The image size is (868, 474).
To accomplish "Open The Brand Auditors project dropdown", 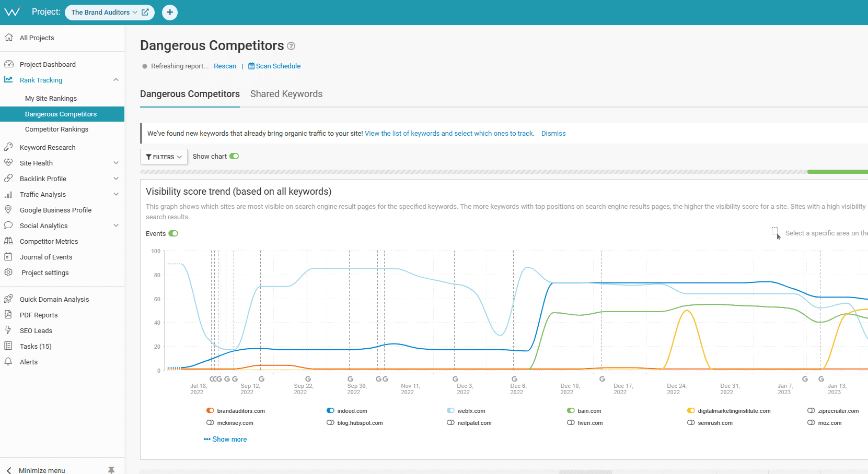I will coord(104,12).
